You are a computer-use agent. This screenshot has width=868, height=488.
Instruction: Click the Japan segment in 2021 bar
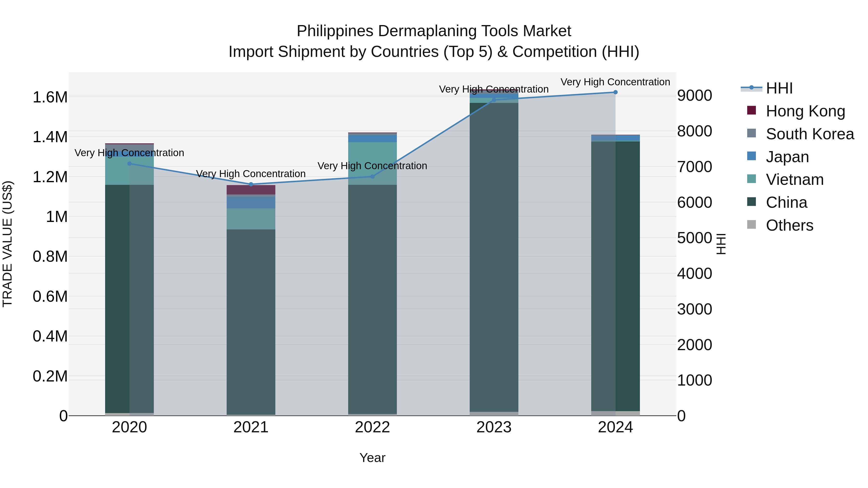[x=251, y=202]
